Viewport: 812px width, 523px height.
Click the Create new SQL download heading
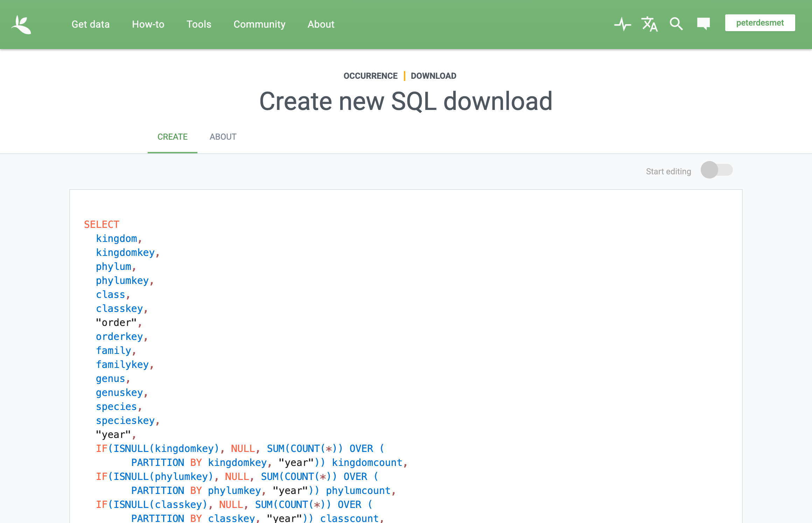[406, 102]
